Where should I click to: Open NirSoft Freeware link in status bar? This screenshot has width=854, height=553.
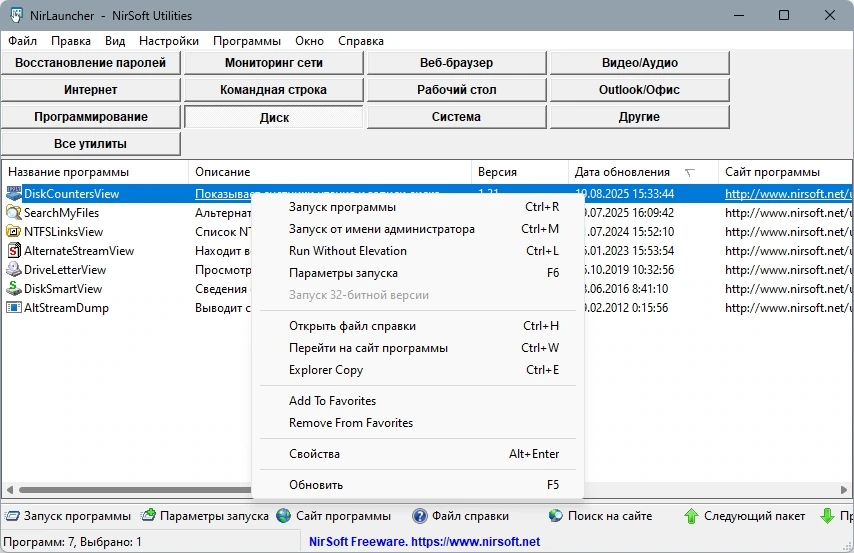point(424,542)
